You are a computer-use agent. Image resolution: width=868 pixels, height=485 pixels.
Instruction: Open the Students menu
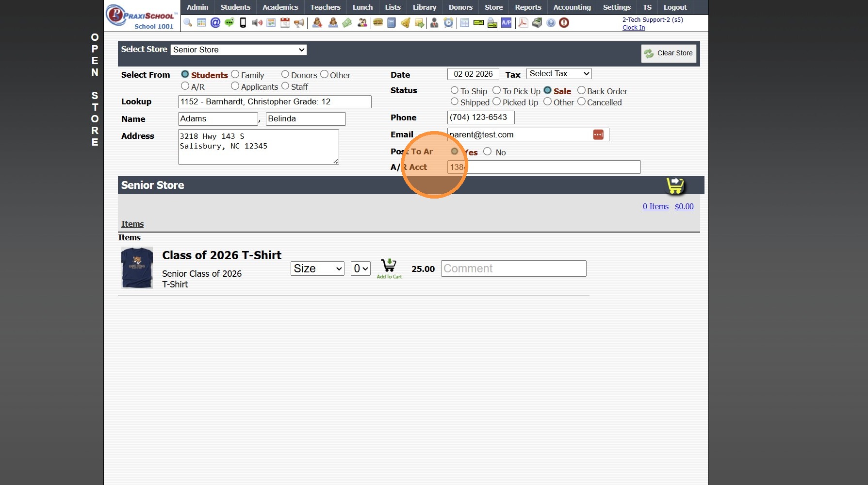235,7
